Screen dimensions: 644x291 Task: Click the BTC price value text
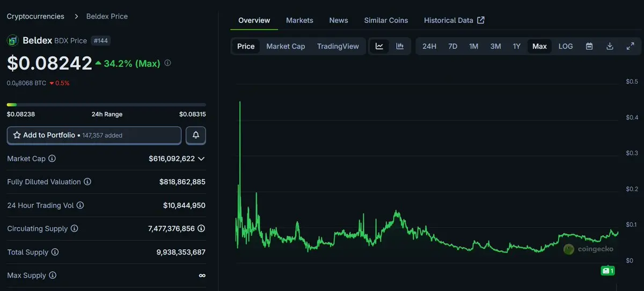[x=26, y=83]
